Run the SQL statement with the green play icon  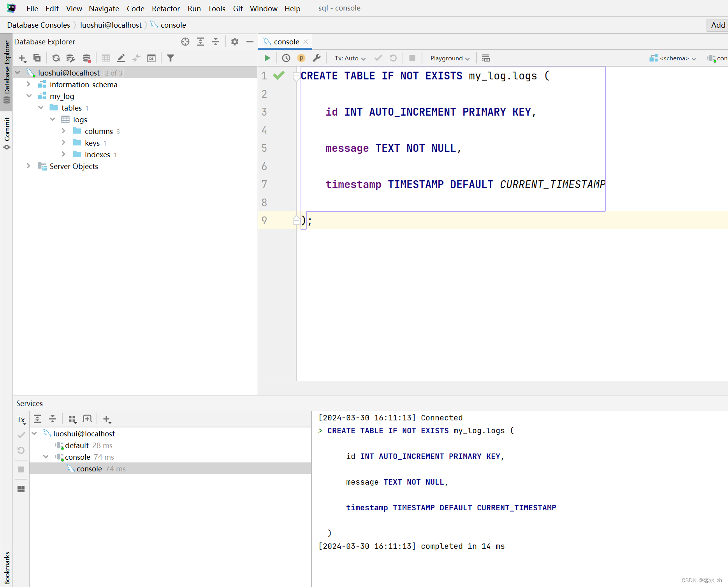click(x=267, y=58)
